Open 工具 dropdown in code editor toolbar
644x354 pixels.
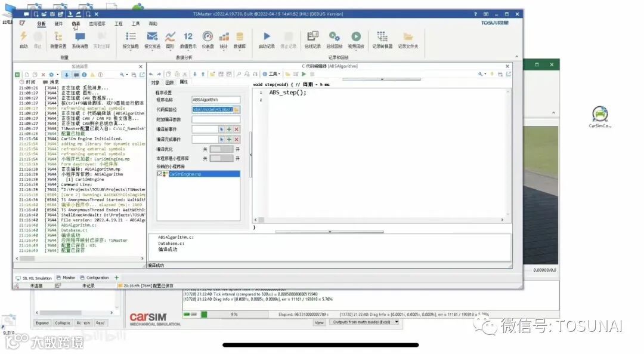271,74
